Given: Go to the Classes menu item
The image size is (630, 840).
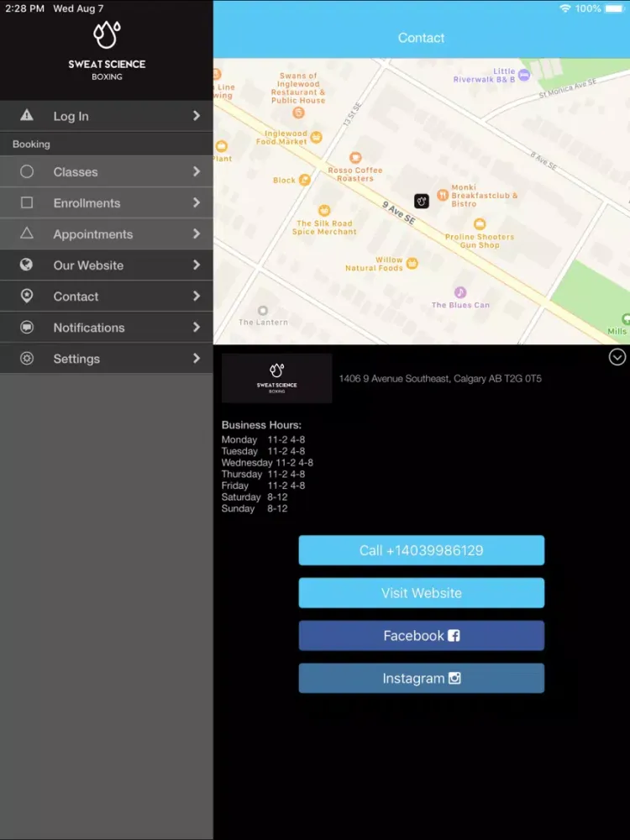Looking at the screenshot, I should coord(107,171).
